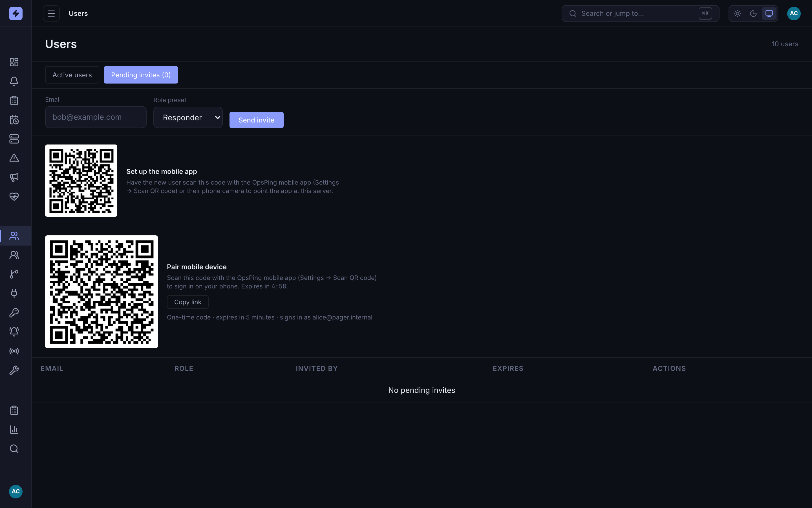The image size is (812, 508).
Task: Open the AC profile avatar in top bar
Action: (794, 14)
